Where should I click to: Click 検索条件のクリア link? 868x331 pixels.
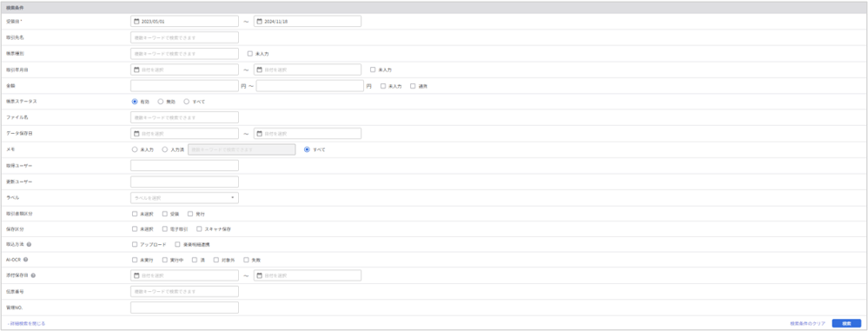point(808,323)
